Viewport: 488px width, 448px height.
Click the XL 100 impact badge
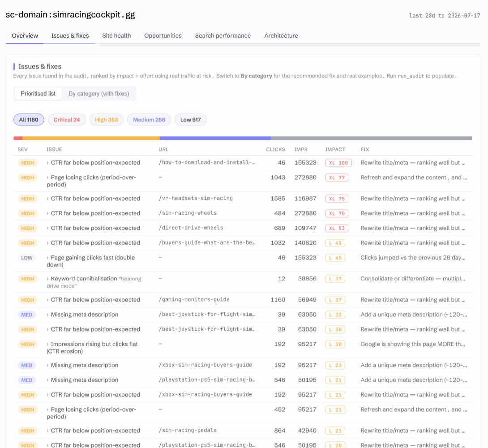click(338, 163)
